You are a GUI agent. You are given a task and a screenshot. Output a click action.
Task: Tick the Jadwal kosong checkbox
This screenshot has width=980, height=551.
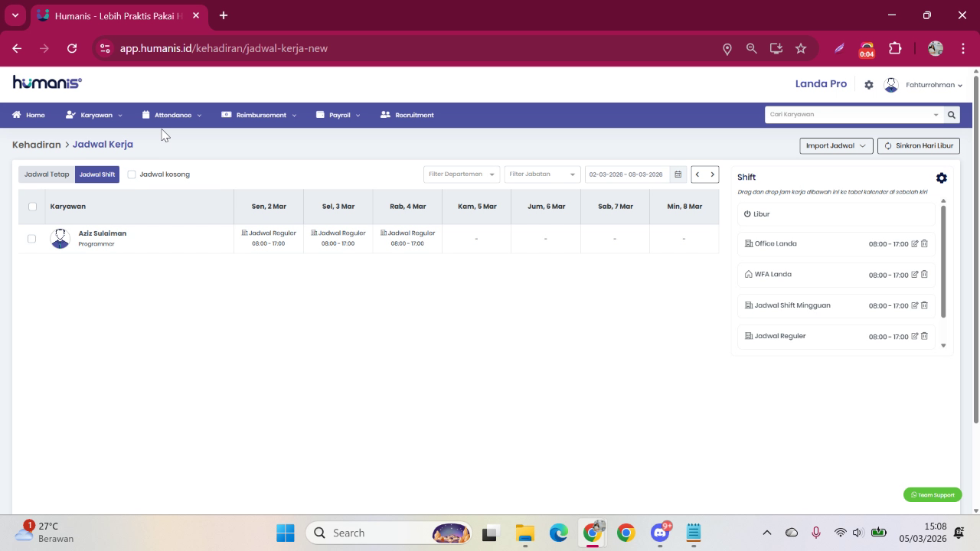[132, 174]
